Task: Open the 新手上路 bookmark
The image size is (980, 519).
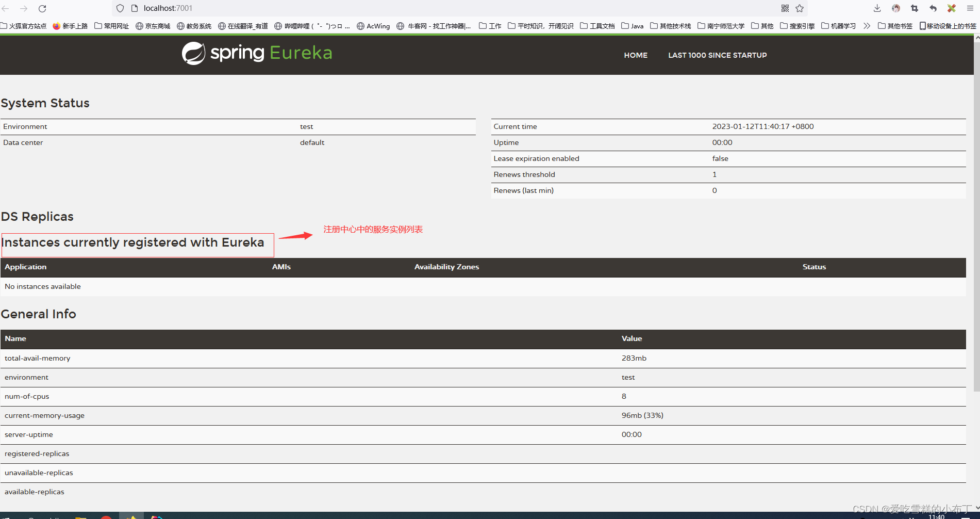Action: point(70,26)
